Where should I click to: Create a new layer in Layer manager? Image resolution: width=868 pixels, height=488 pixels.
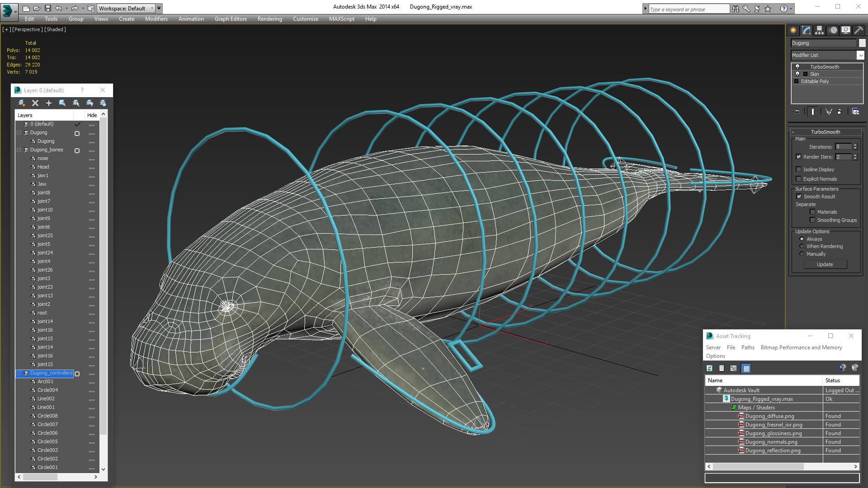21,103
